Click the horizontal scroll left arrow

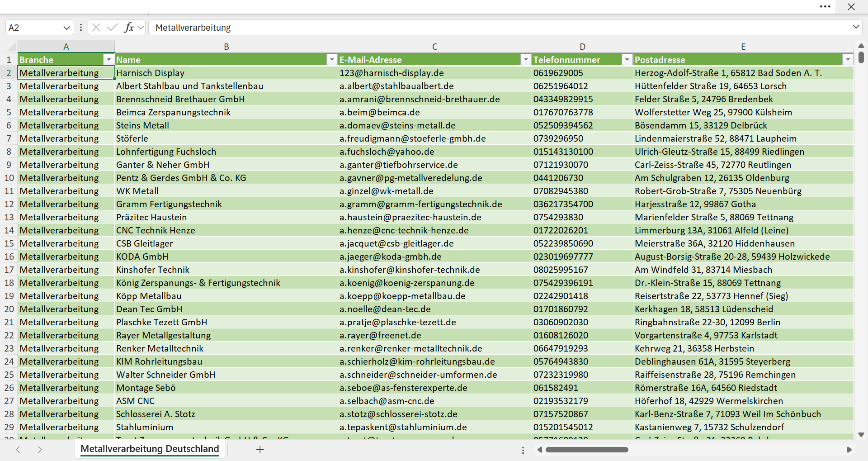pyautogui.click(x=539, y=450)
